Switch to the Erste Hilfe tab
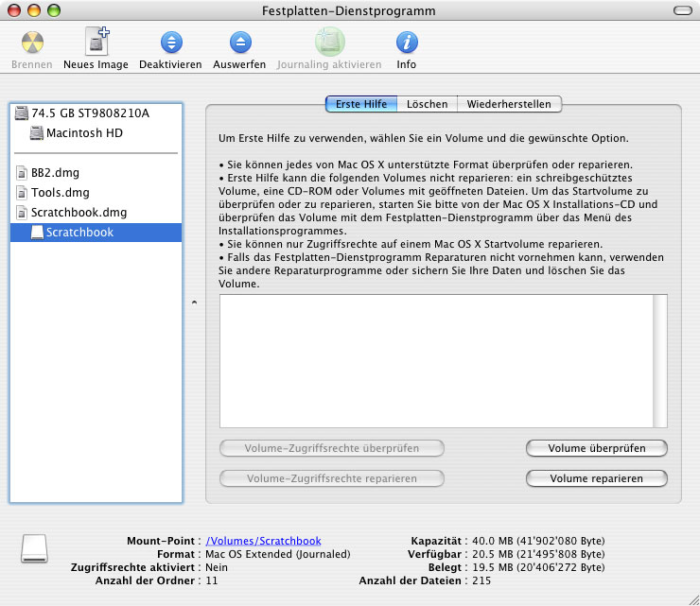This screenshot has width=700, height=606. [x=361, y=104]
